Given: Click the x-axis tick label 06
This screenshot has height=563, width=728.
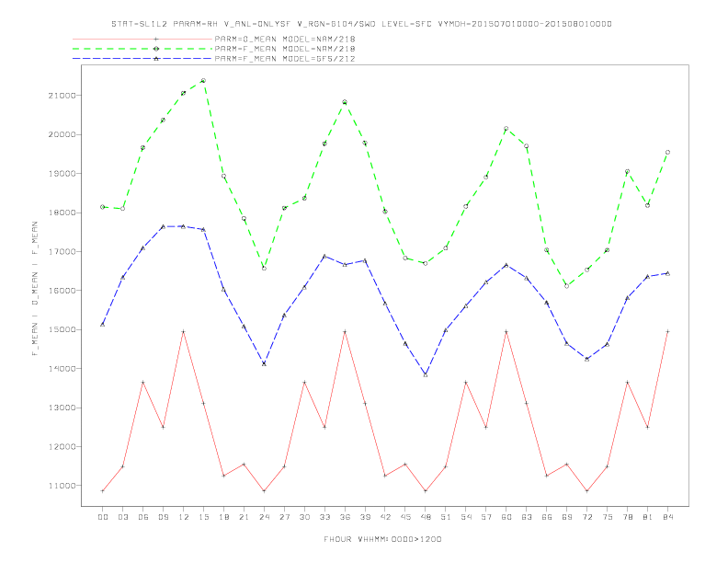Looking at the screenshot, I should (x=143, y=517).
